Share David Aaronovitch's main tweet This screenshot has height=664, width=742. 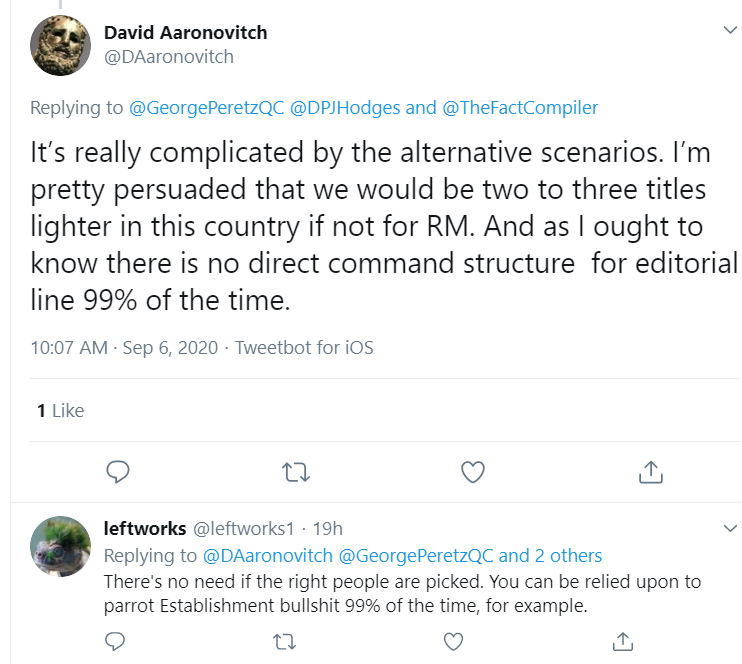(x=651, y=472)
